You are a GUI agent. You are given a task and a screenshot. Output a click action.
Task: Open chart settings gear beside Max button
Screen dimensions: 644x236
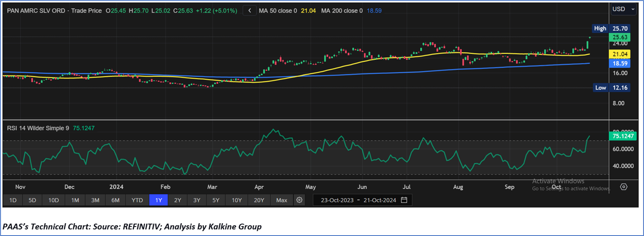pyautogui.click(x=299, y=200)
